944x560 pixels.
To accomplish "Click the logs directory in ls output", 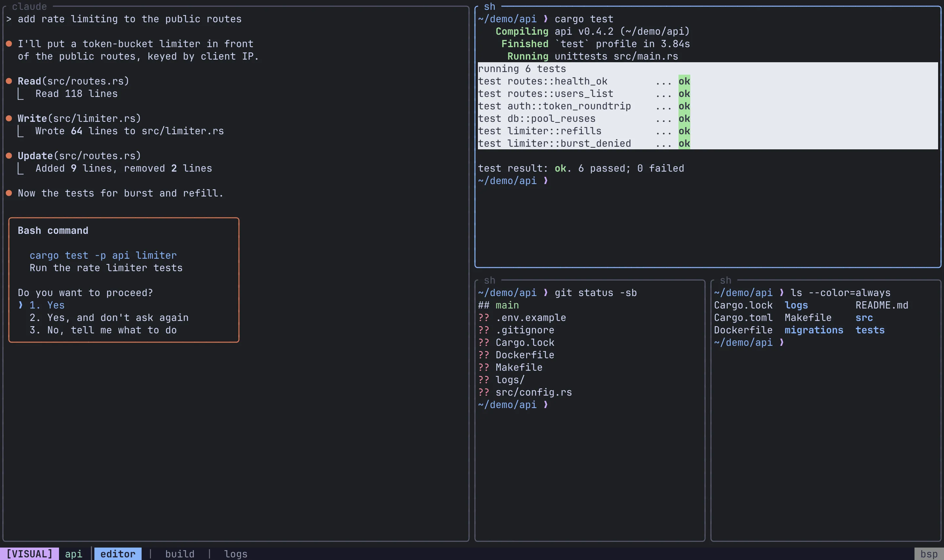I will [x=796, y=305].
